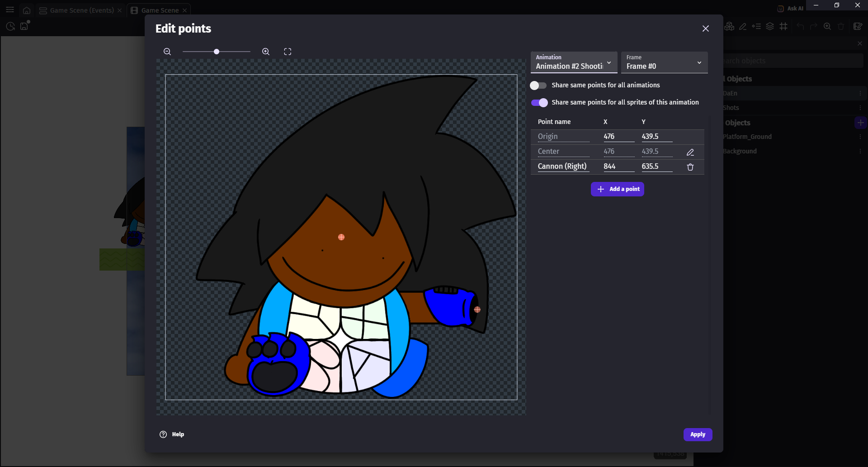
Task: Delete the Cannon (Right) point with trash icon
Action: point(690,167)
